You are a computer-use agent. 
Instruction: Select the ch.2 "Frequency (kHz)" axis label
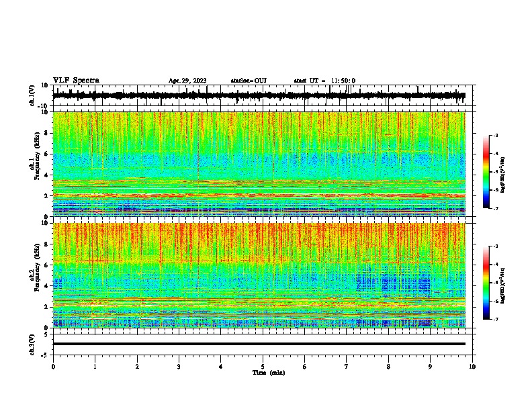37,267
